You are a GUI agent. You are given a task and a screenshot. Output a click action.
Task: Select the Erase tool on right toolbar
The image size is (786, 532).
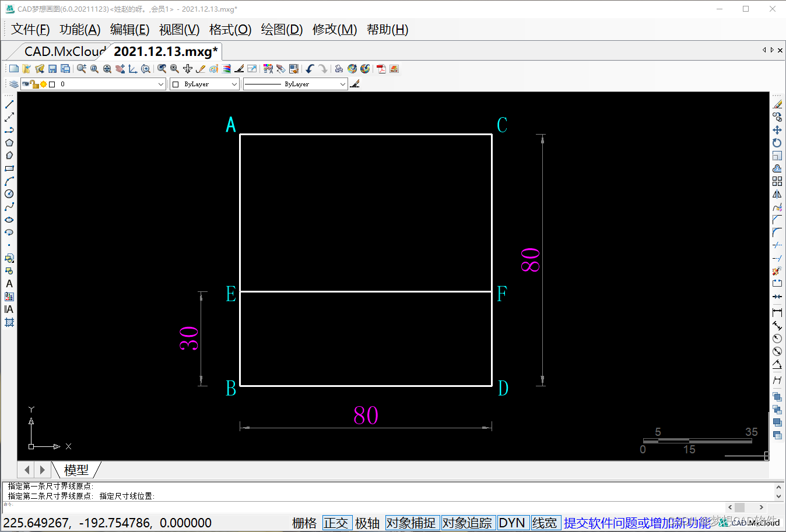point(777,104)
